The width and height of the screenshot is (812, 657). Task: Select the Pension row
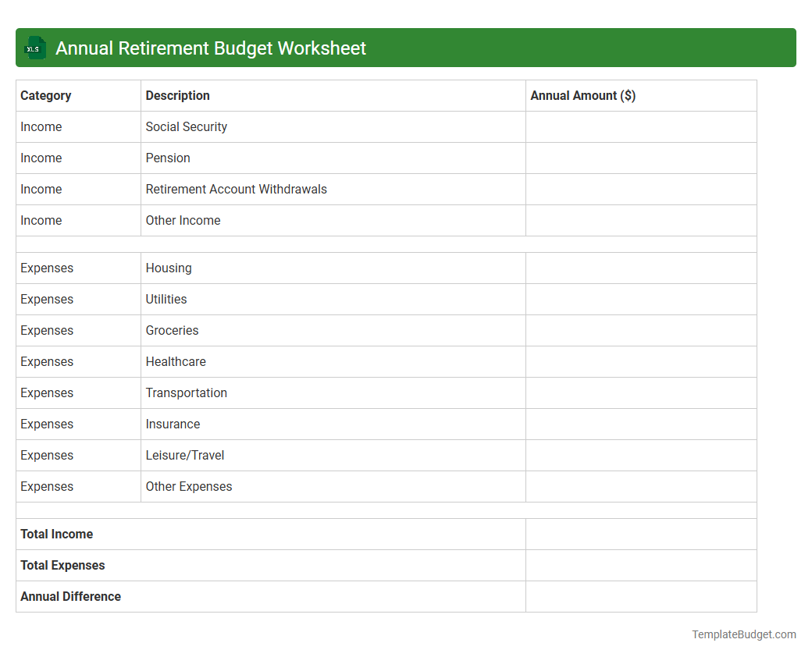pyautogui.click(x=168, y=158)
